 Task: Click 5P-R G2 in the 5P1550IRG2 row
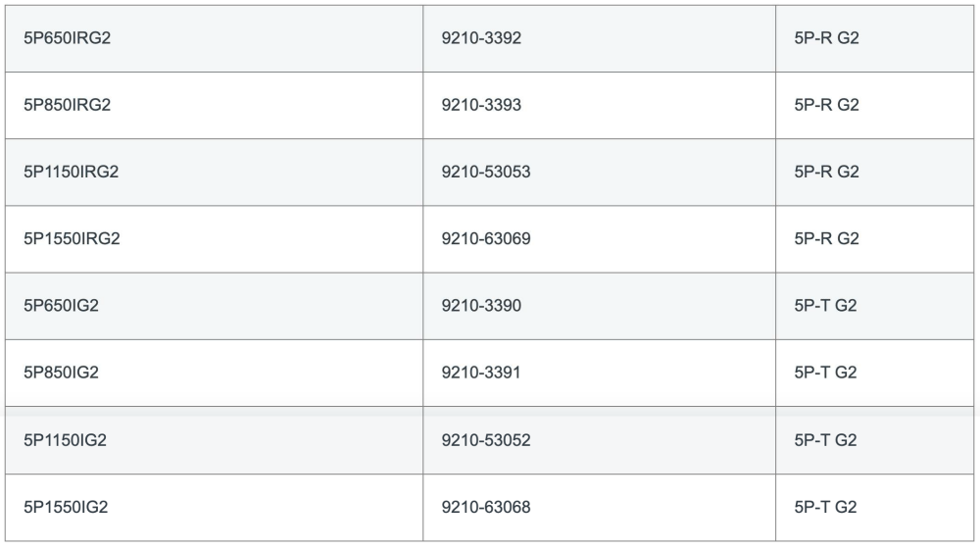click(x=826, y=239)
